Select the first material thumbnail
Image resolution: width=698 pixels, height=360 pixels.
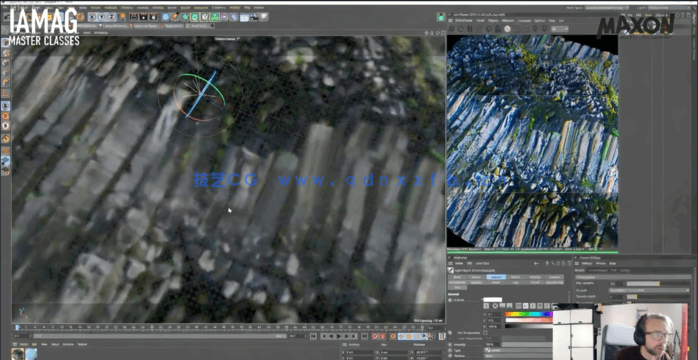pyautogui.click(x=18, y=354)
